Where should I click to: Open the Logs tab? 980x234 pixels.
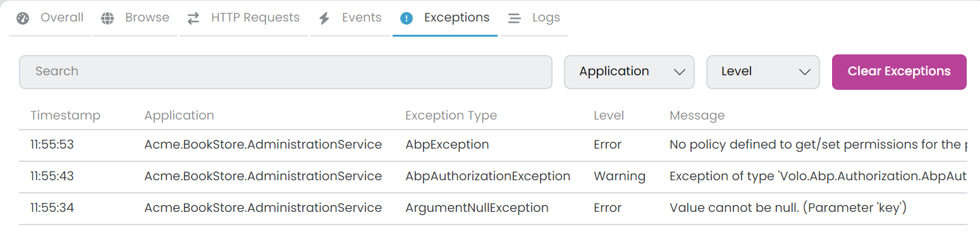coord(534,18)
